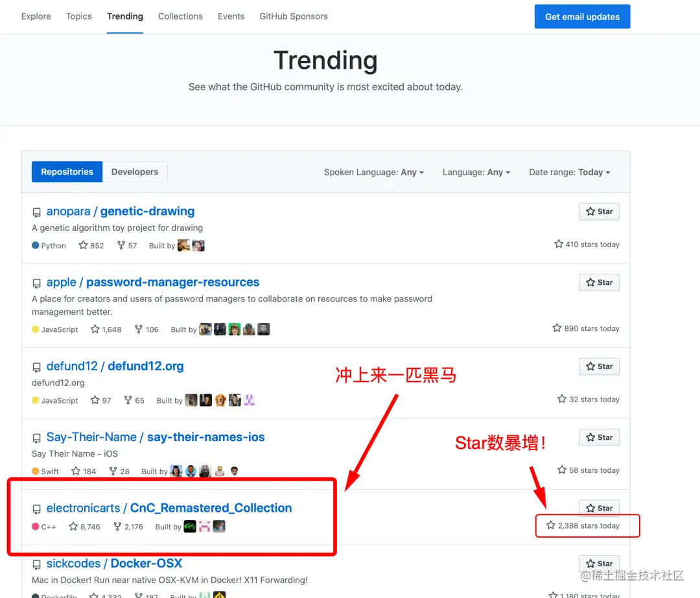Click last contributor avatar of say-their-names-ios
Viewport: 700px width, 598px height.
pos(235,471)
